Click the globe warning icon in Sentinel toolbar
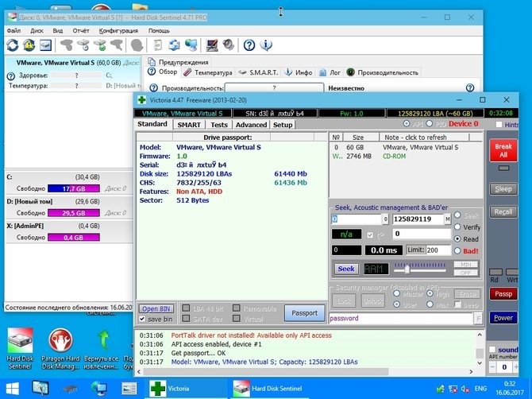This screenshot has width=532, height=399. coord(29,45)
